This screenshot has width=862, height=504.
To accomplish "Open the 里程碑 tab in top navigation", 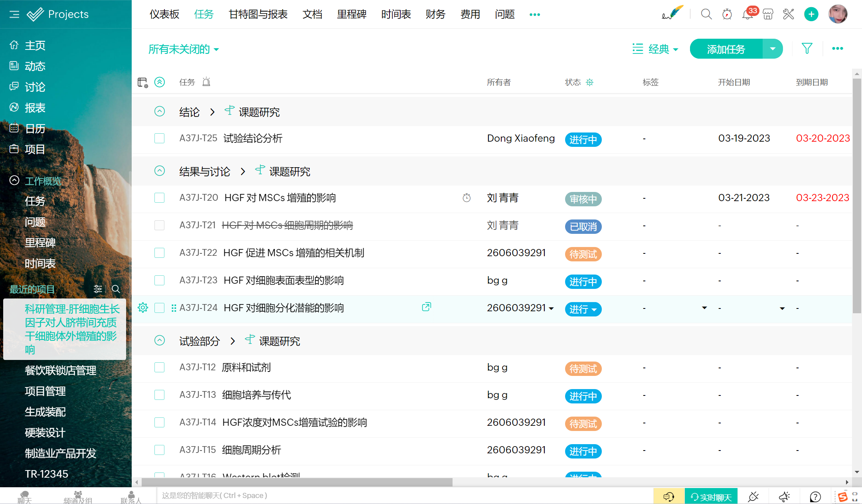I will point(351,14).
